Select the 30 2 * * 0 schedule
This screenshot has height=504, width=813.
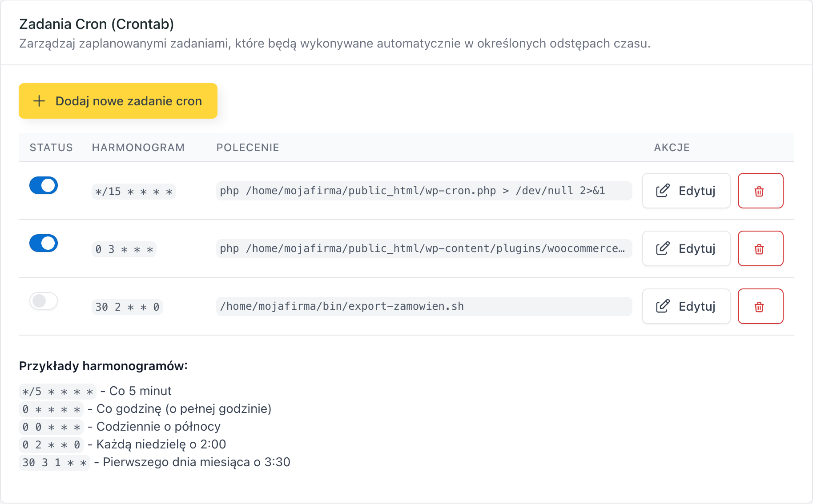(127, 307)
